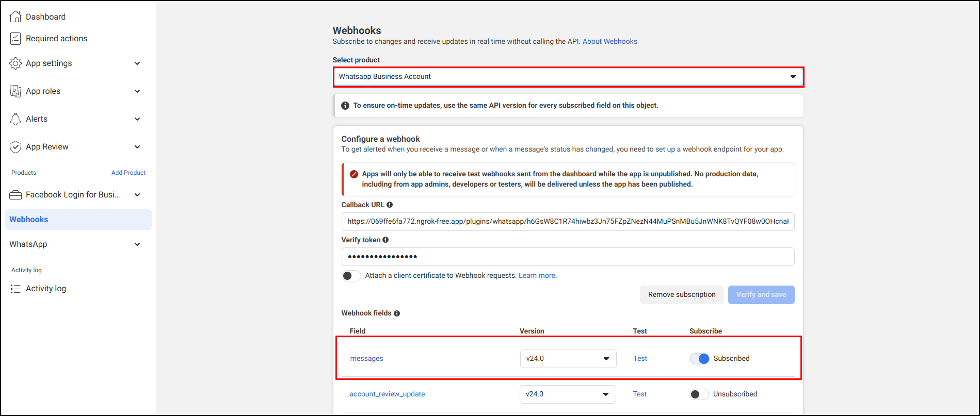Viewport: 980px width, 416px height.
Task: Click the Required actions checklist icon
Action: tap(15, 39)
